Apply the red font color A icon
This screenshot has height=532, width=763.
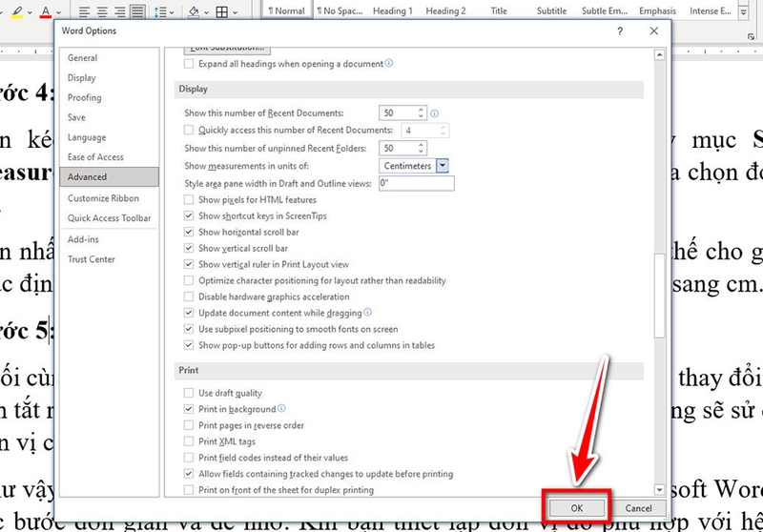click(46, 10)
